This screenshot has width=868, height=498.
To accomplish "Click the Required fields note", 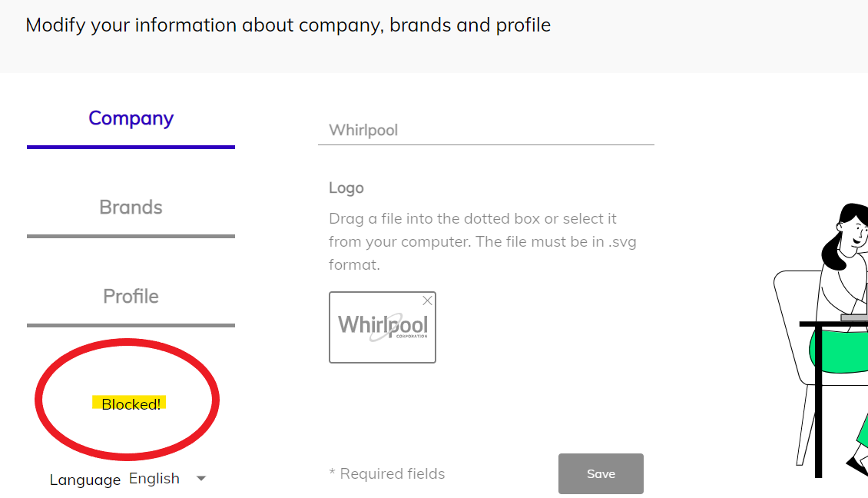I will [x=387, y=474].
